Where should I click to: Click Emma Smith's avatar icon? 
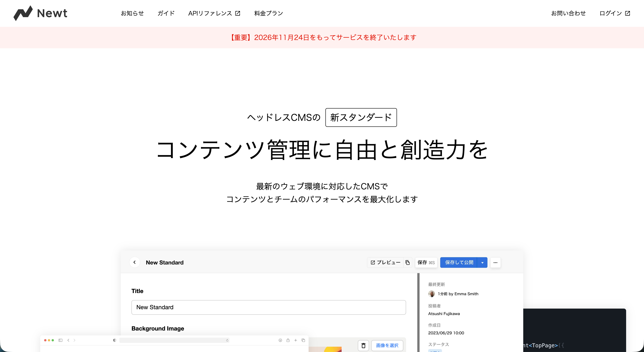pyautogui.click(x=431, y=294)
